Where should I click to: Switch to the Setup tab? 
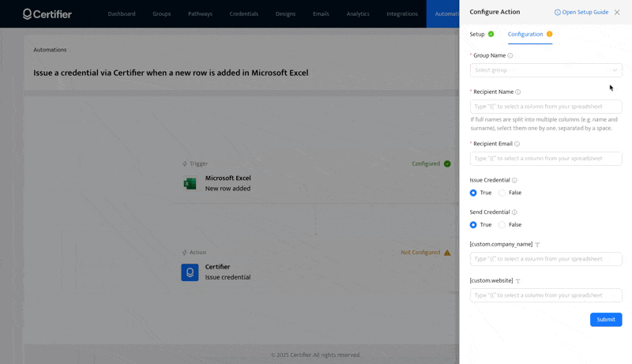point(477,34)
